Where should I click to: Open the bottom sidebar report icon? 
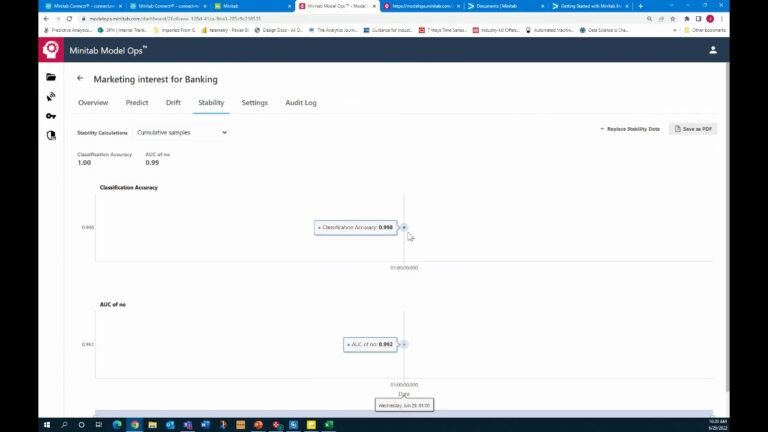[x=51, y=136]
